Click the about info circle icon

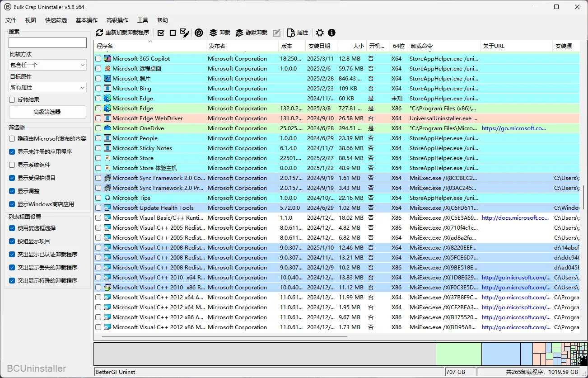331,33
